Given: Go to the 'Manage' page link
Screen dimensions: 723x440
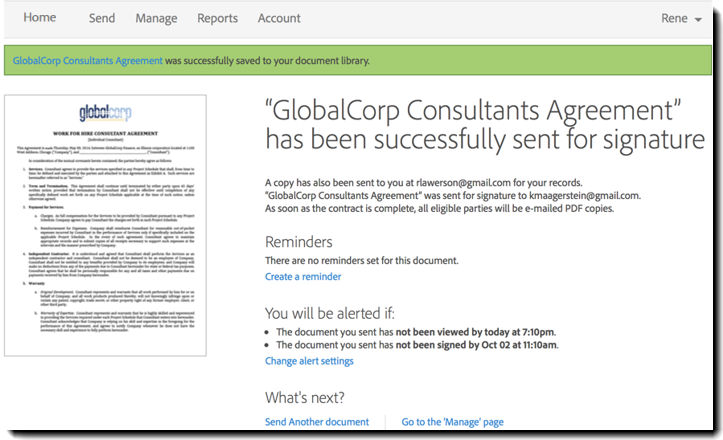Looking at the screenshot, I should click(452, 422).
